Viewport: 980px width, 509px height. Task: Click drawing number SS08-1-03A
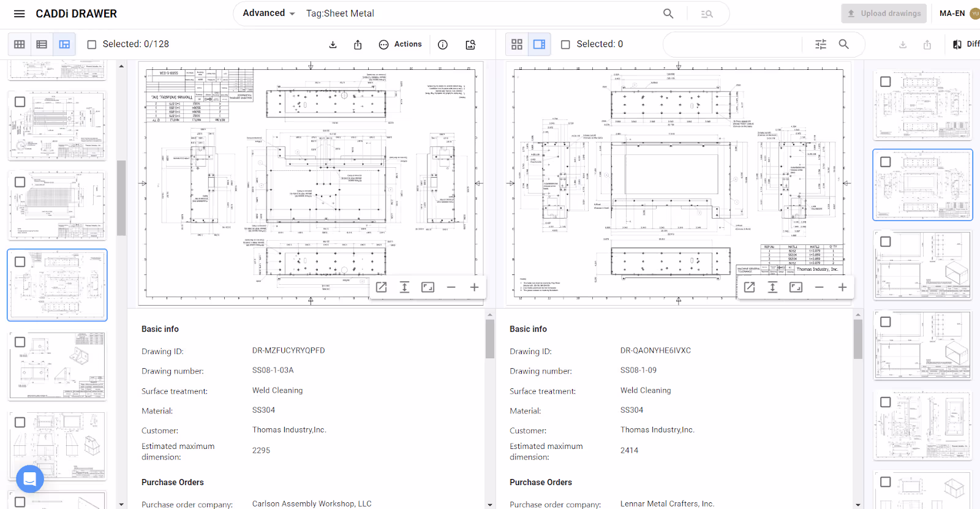273,370
